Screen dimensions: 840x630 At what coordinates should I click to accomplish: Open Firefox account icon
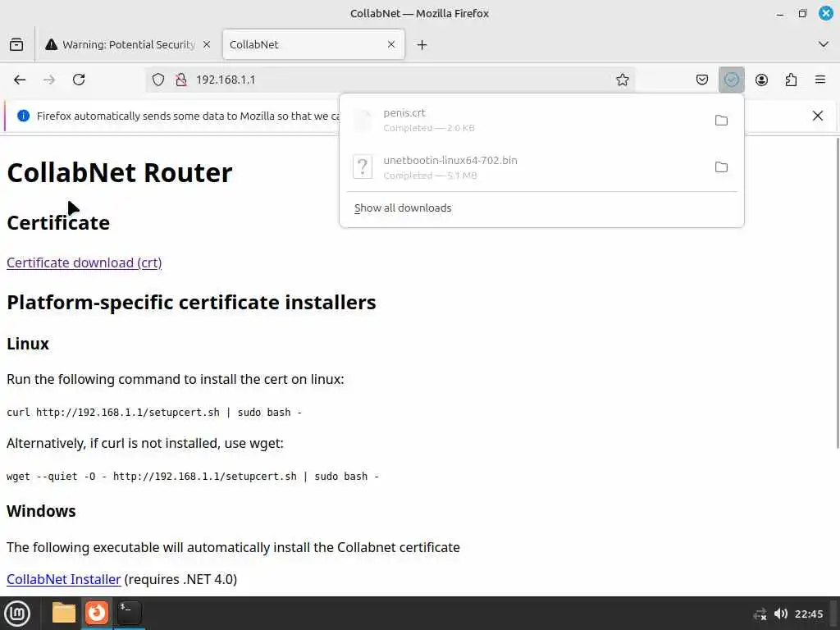[761, 80]
